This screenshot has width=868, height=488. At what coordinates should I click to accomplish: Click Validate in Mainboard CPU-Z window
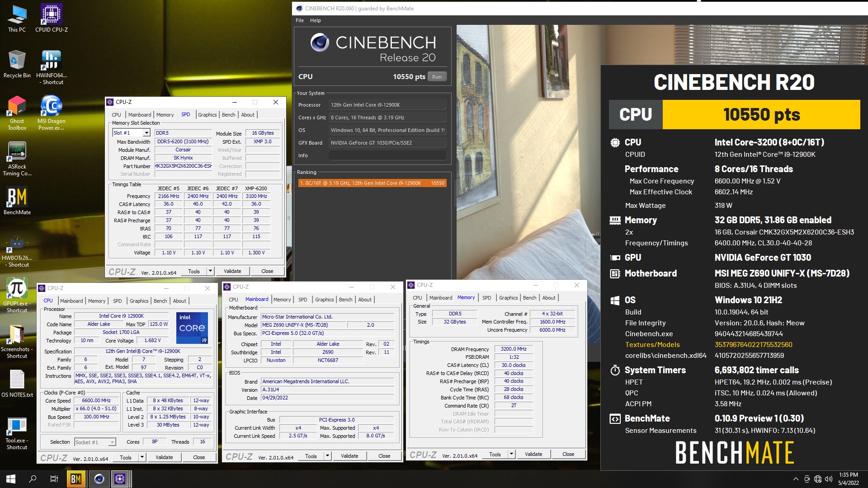point(349,456)
